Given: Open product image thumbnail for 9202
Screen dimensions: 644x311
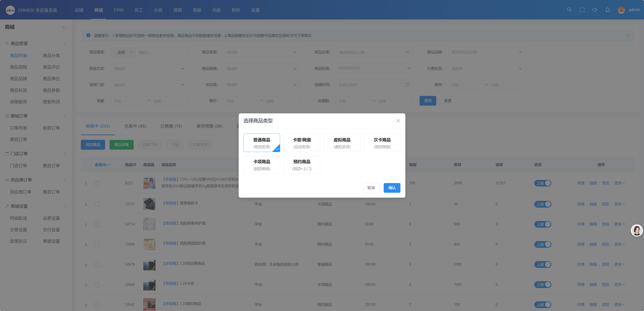Looking at the screenshot, I should pos(149,183).
